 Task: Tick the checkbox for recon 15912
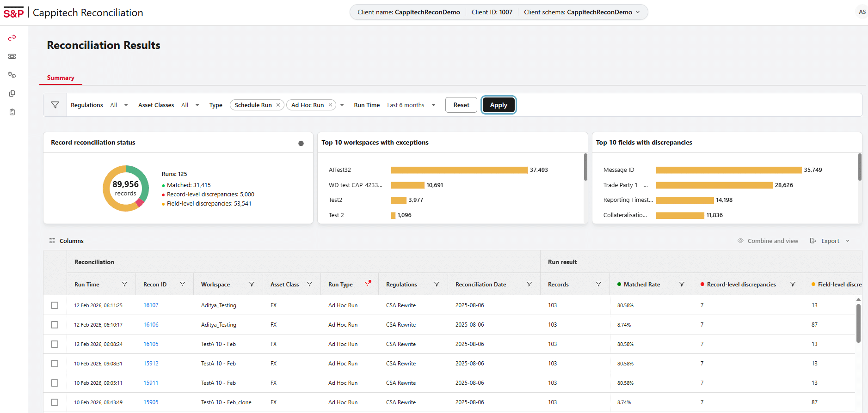click(x=55, y=364)
